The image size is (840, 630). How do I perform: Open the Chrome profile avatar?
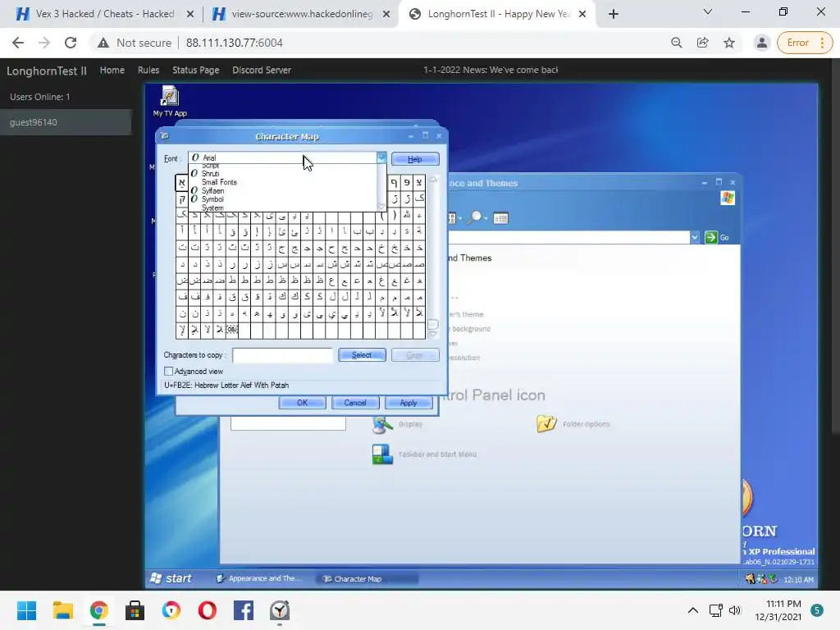[762, 43]
